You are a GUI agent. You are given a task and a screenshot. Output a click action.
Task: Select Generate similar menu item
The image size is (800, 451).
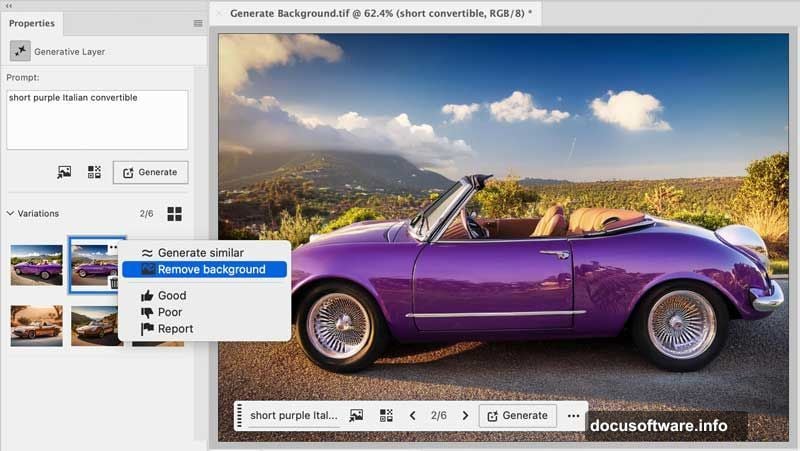200,253
